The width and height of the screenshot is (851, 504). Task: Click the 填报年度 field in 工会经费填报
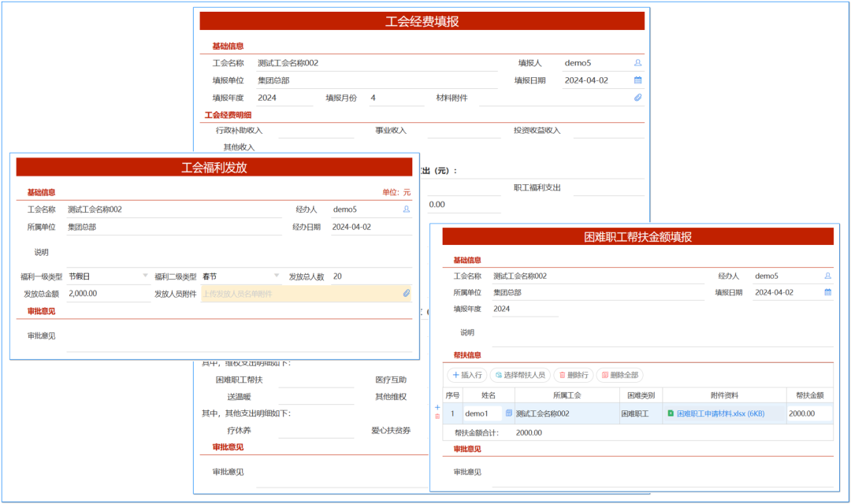point(284,98)
